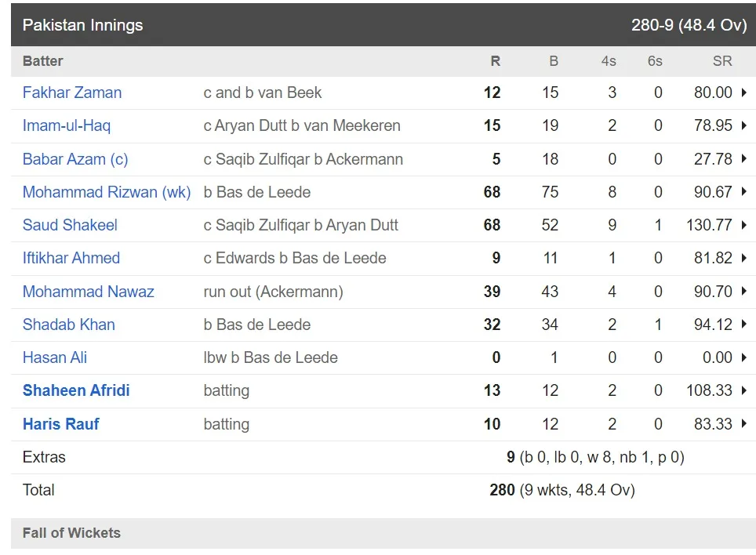Go to Saud Shakeel's page

point(70,225)
